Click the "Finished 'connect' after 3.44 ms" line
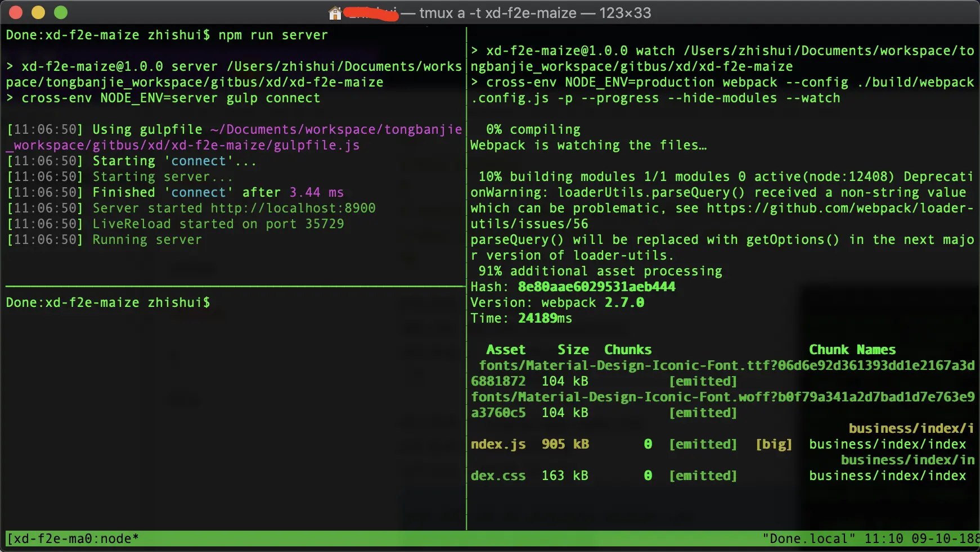This screenshot has width=980, height=552. click(175, 193)
